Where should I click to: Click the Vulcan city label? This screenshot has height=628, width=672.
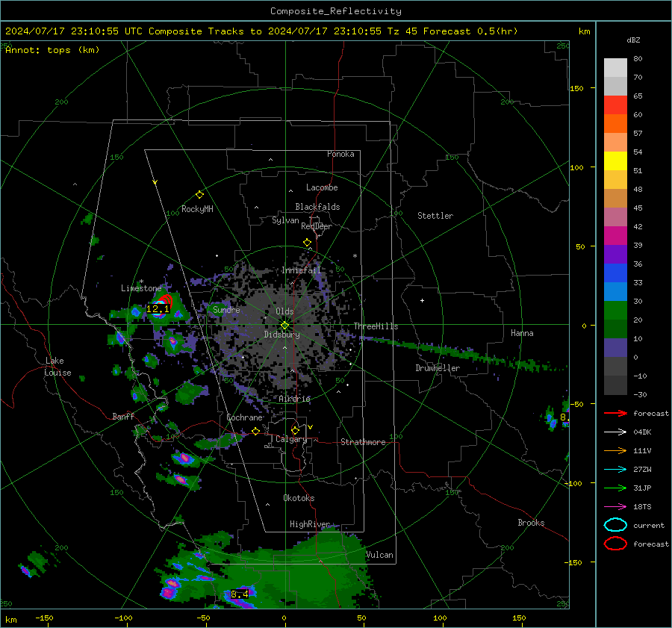379,555
